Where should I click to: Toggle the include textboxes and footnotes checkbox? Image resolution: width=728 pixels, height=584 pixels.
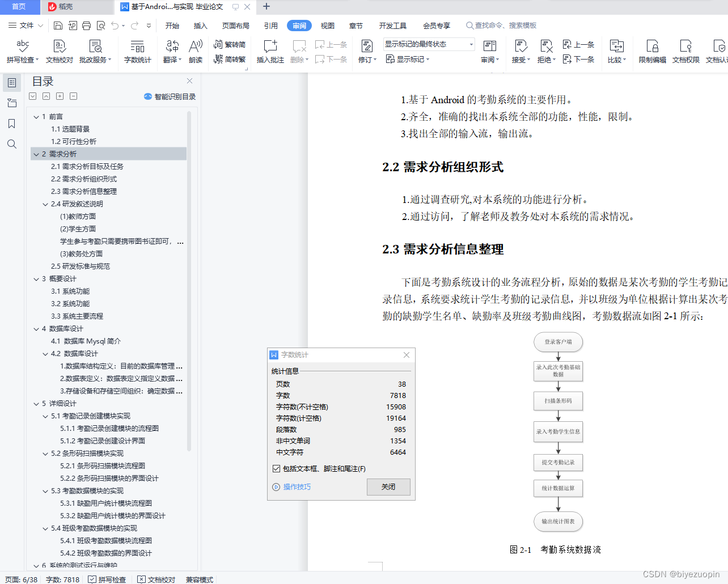coord(277,468)
